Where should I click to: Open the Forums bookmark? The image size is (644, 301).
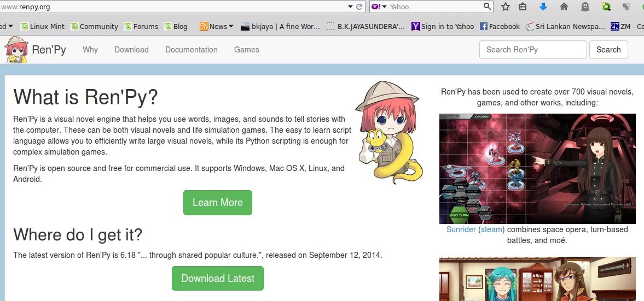(141, 26)
